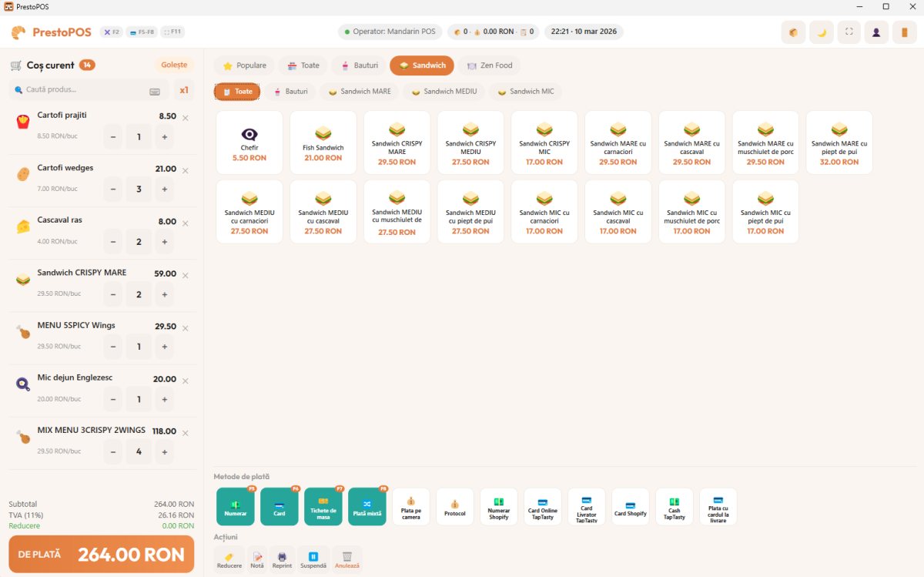The height and width of the screenshot is (577, 924).
Task: Open the Zen Food category tab
Action: point(490,65)
